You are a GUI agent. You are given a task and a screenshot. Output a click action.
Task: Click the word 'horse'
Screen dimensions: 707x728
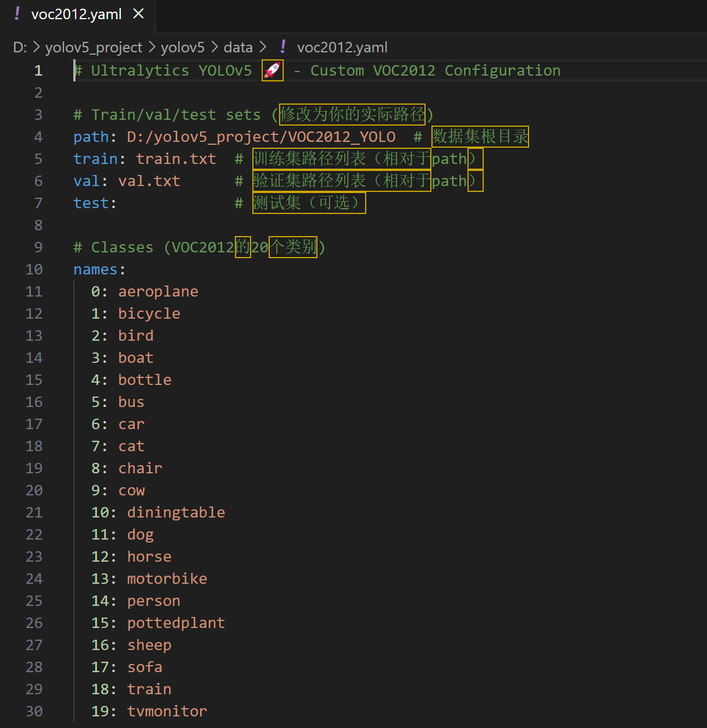(x=149, y=557)
